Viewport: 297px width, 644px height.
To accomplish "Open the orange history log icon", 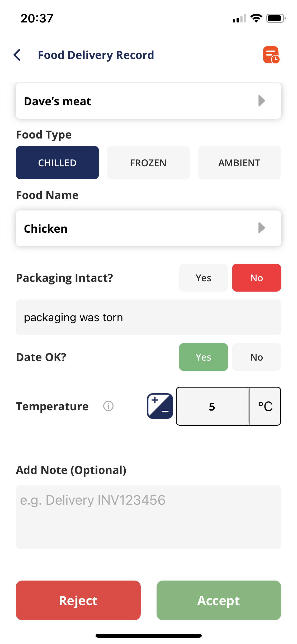I will [271, 55].
